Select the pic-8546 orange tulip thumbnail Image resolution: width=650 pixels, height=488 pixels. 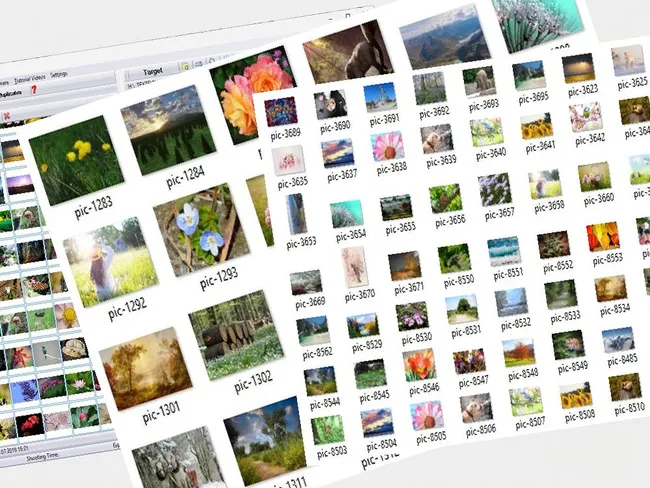(x=420, y=365)
